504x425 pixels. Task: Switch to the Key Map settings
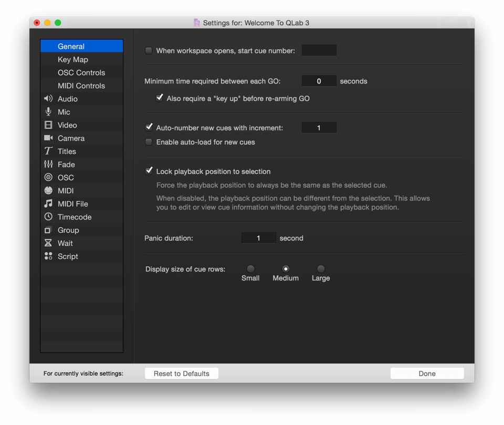[73, 59]
